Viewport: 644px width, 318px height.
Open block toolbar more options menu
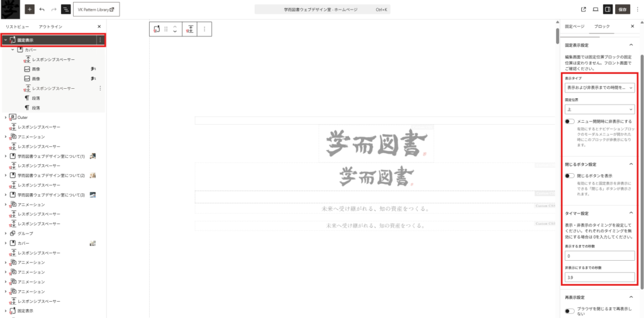click(x=204, y=29)
